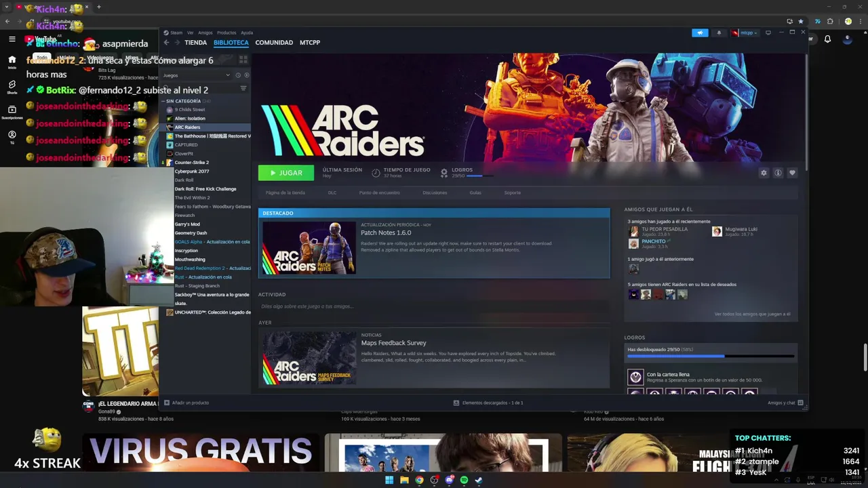Image resolution: width=868 pixels, height=488 pixels.
Task: Open library advanced filter options icon
Action: pyautogui.click(x=243, y=88)
